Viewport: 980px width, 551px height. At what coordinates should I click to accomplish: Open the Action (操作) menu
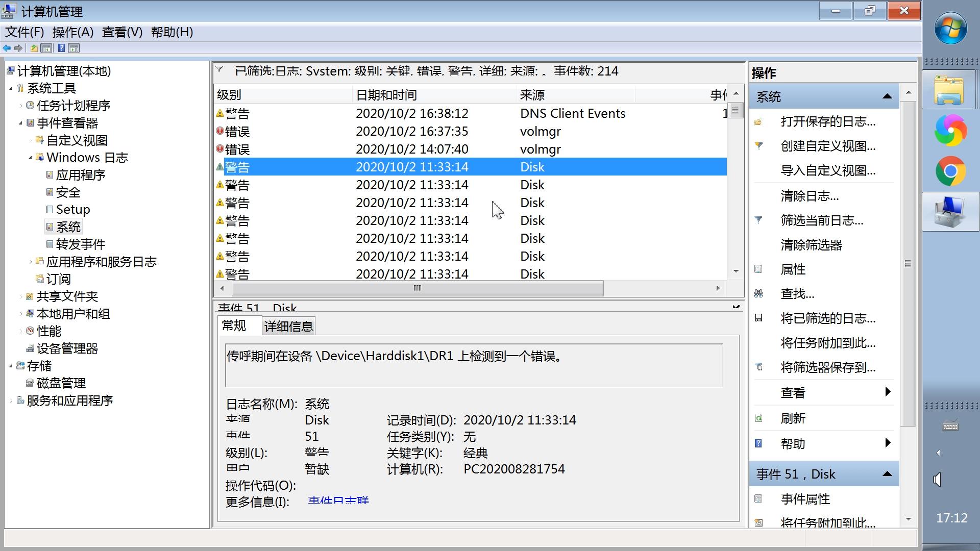72,32
